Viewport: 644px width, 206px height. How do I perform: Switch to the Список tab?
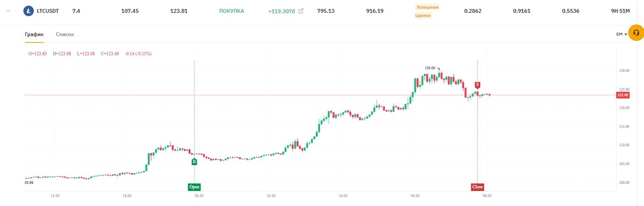[65, 34]
